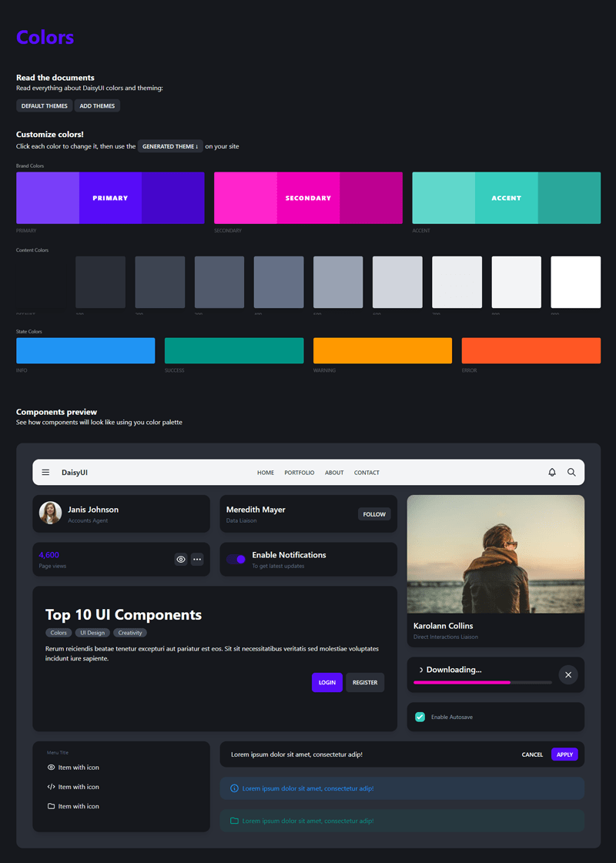Click the PRIMARY brand color swatch
Screen dimensions: 616x863
(110, 198)
